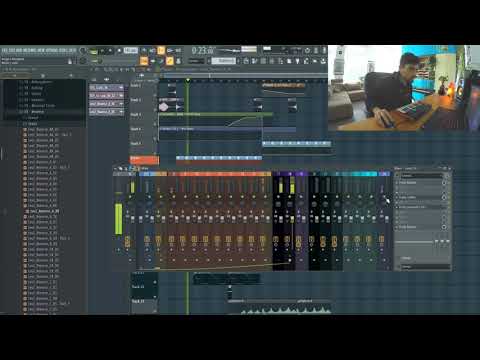480x360 pixels.
Task: Click the tempo display field
Action: coord(131,50)
